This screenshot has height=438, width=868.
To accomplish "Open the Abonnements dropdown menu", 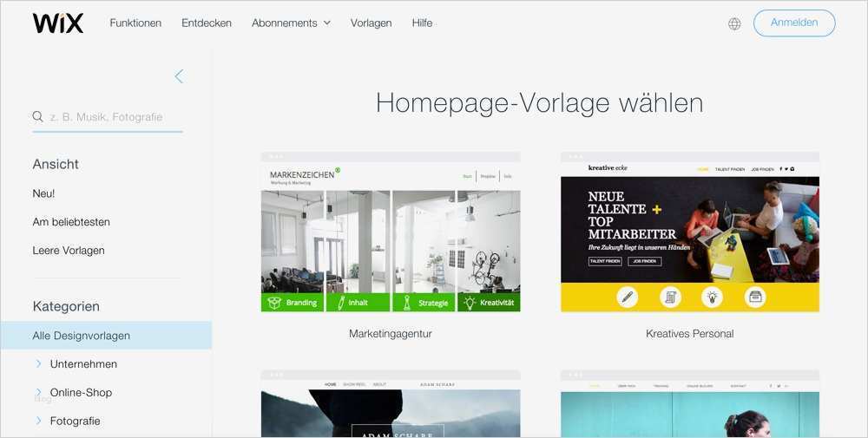I will pos(291,23).
